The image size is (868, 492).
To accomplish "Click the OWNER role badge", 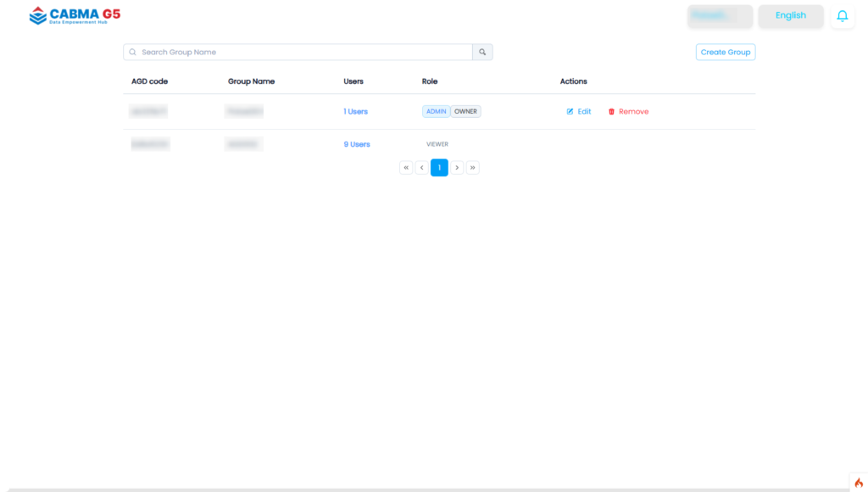I will pos(465,112).
